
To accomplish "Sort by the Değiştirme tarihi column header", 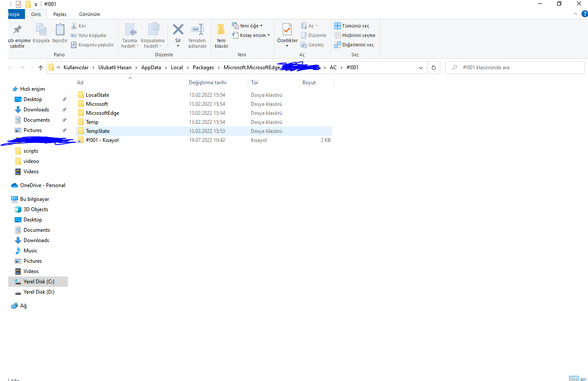I will [x=208, y=83].
